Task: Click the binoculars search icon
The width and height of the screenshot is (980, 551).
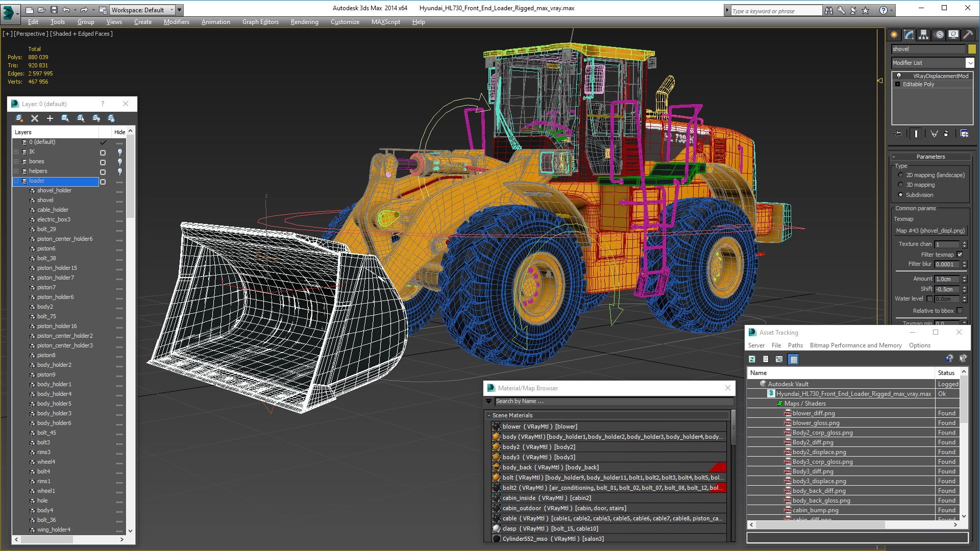Action: (829, 10)
